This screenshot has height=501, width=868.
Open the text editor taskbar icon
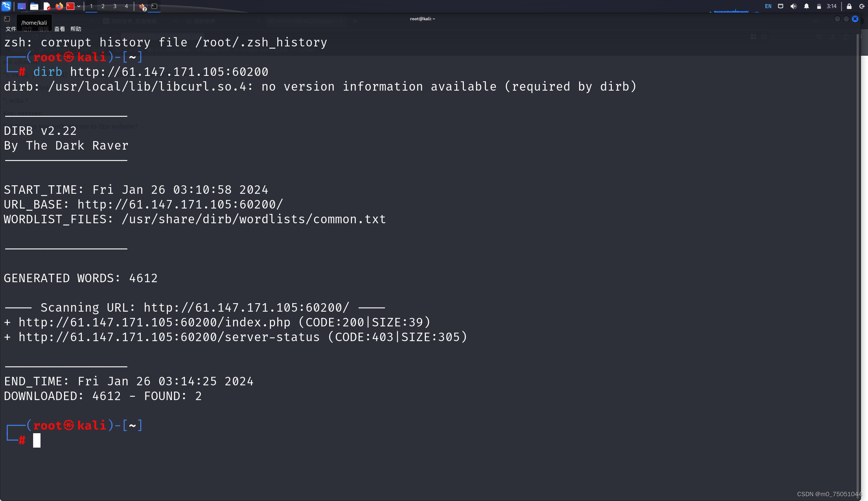47,6
